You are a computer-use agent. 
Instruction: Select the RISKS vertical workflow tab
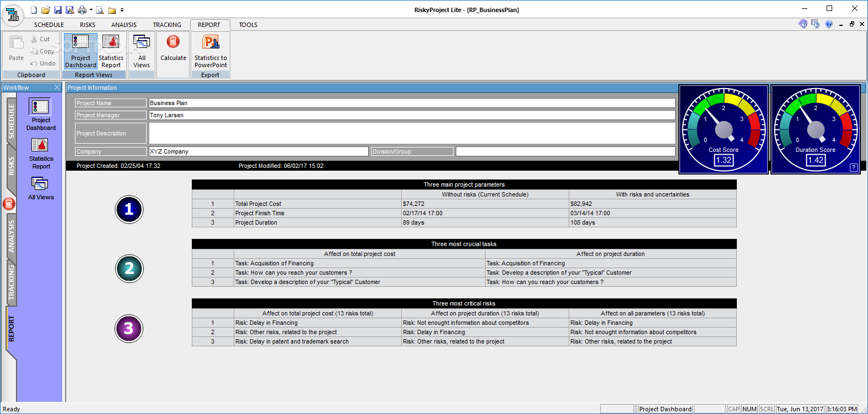click(x=11, y=166)
